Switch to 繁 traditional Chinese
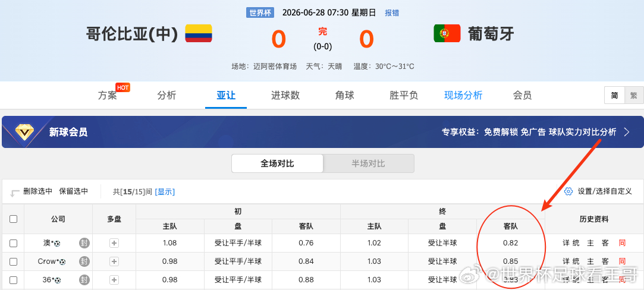This screenshot has width=644, height=290. pos(634,96)
